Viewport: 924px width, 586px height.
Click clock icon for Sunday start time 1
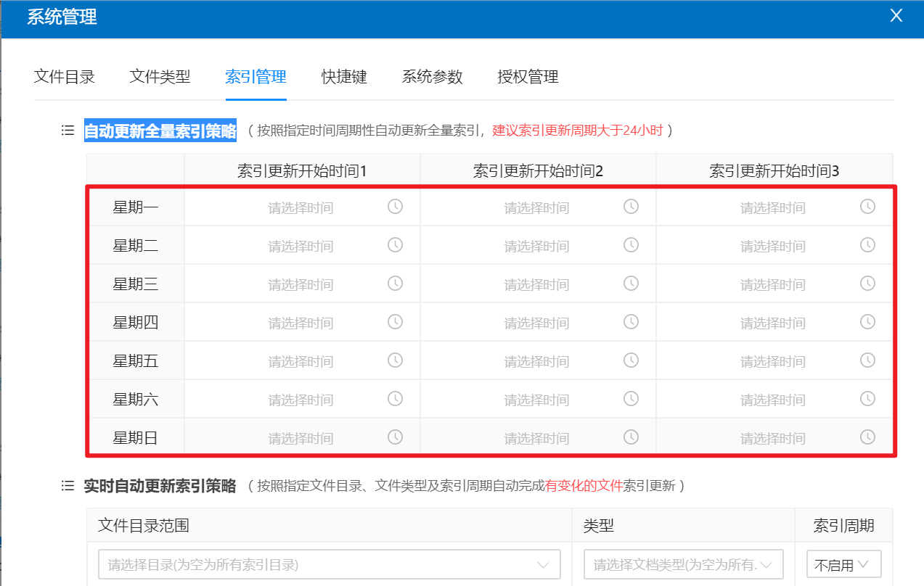click(395, 437)
